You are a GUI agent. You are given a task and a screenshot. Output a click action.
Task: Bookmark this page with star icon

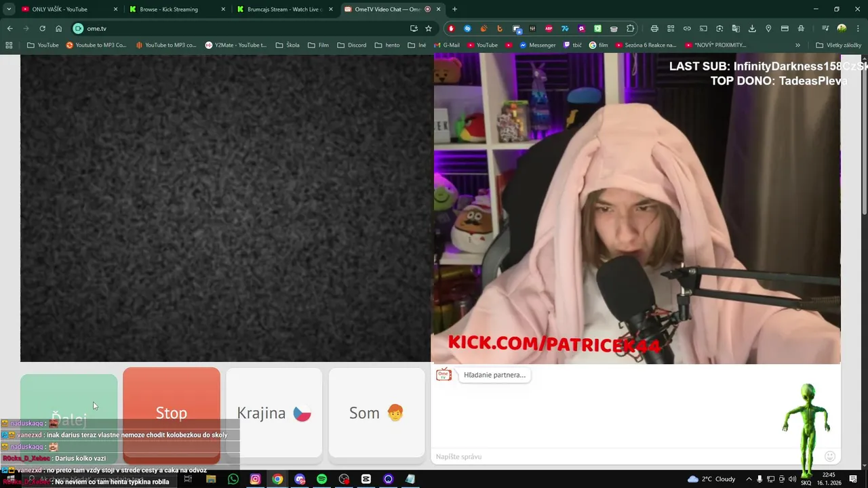click(x=428, y=28)
